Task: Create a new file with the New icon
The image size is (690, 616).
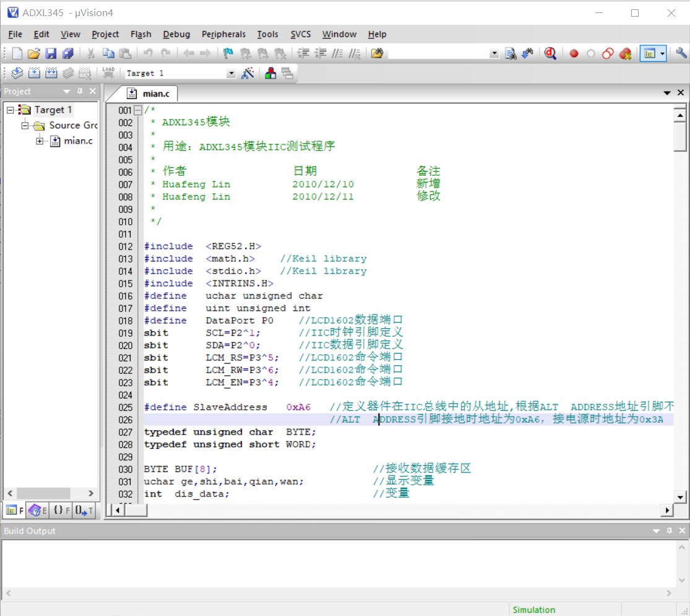Action: click(x=17, y=53)
